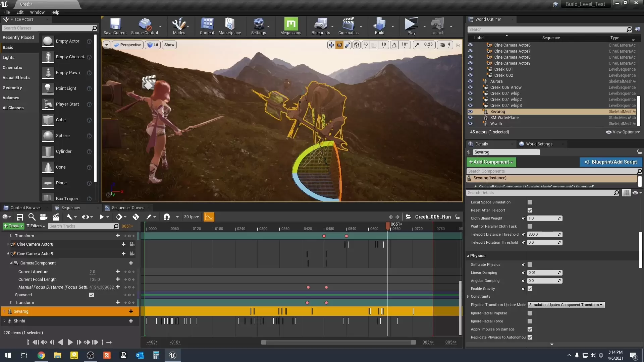
Task: Open the Window menu
Action: (37, 12)
